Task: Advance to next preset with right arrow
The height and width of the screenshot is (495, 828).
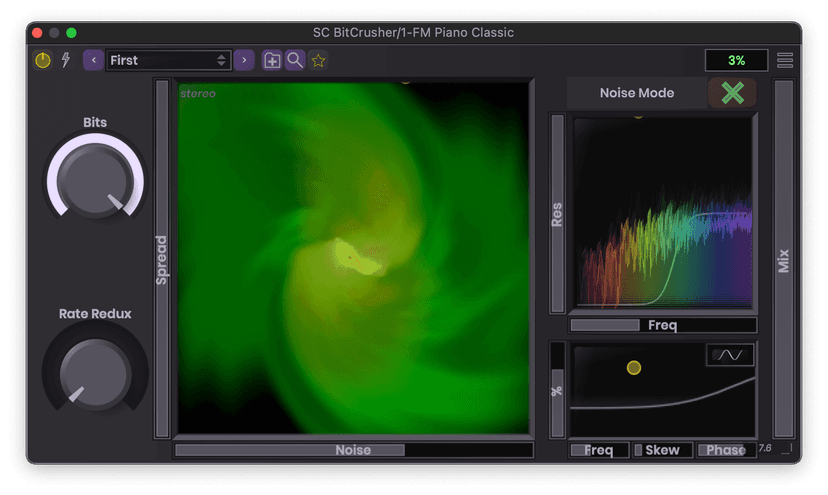Action: tap(244, 60)
